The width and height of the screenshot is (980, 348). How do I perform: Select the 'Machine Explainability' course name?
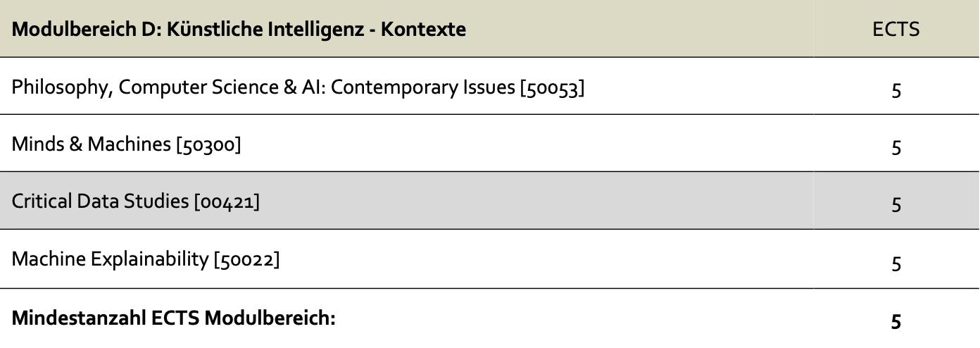pos(111,259)
